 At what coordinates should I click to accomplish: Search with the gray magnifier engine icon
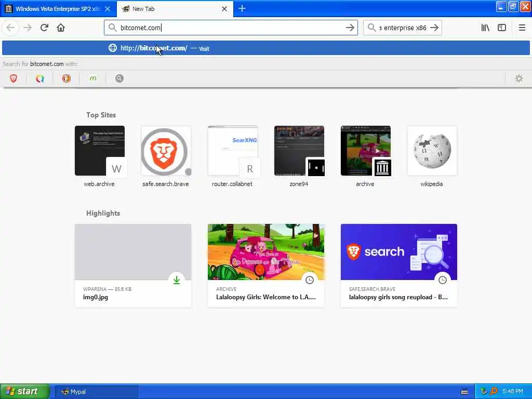pos(119,79)
